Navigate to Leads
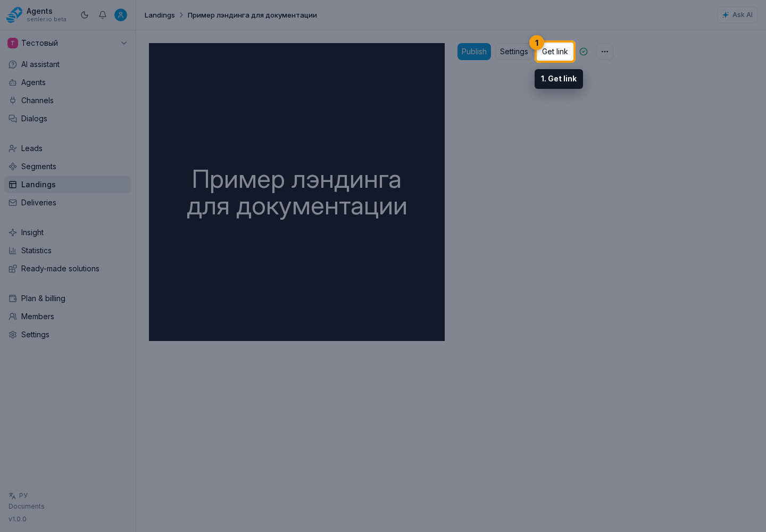Image resolution: width=766 pixels, height=532 pixels. click(x=68, y=148)
